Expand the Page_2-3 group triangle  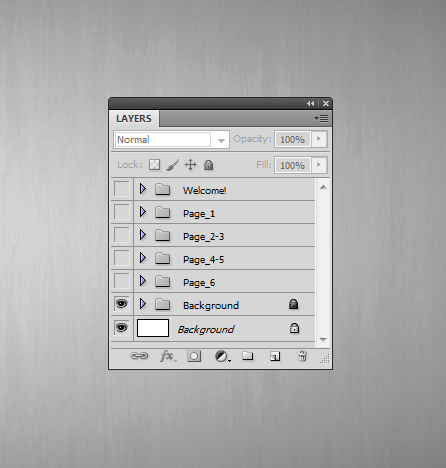(143, 235)
